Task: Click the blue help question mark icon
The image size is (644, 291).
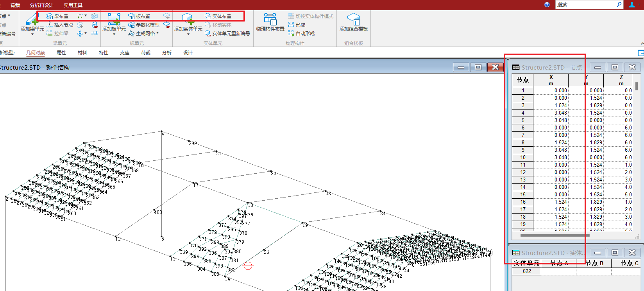Action: pyautogui.click(x=547, y=5)
